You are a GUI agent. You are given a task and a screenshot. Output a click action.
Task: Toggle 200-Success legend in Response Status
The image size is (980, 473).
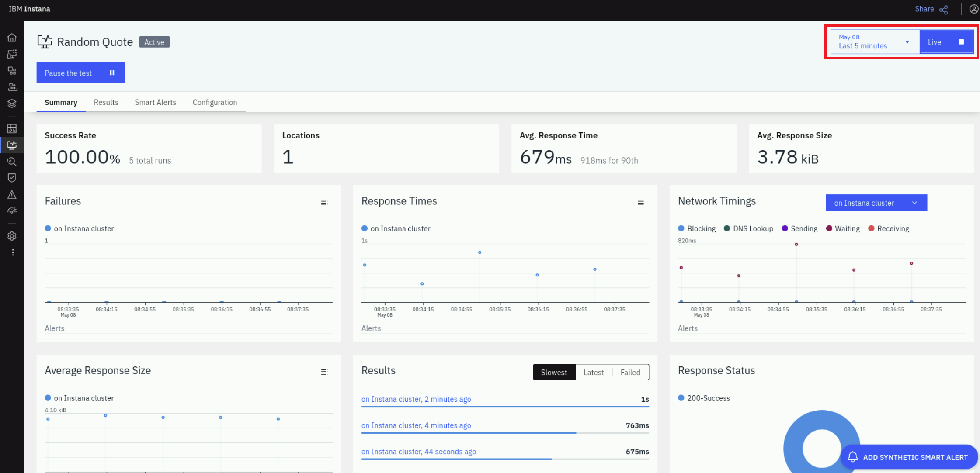tap(704, 398)
